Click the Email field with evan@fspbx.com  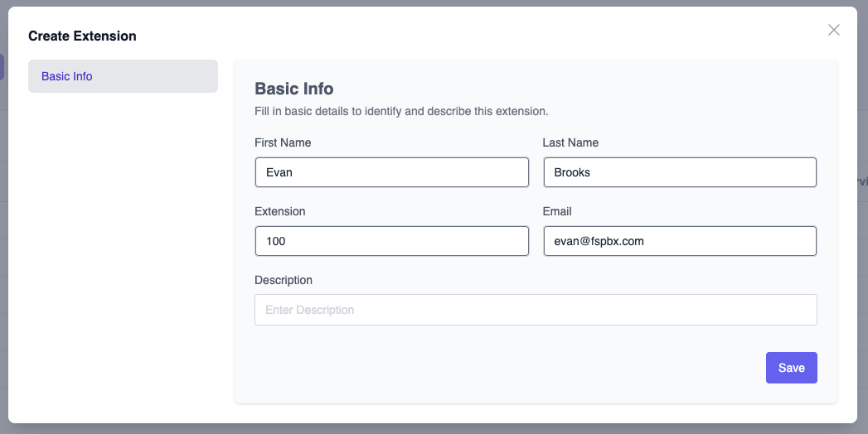coord(680,241)
